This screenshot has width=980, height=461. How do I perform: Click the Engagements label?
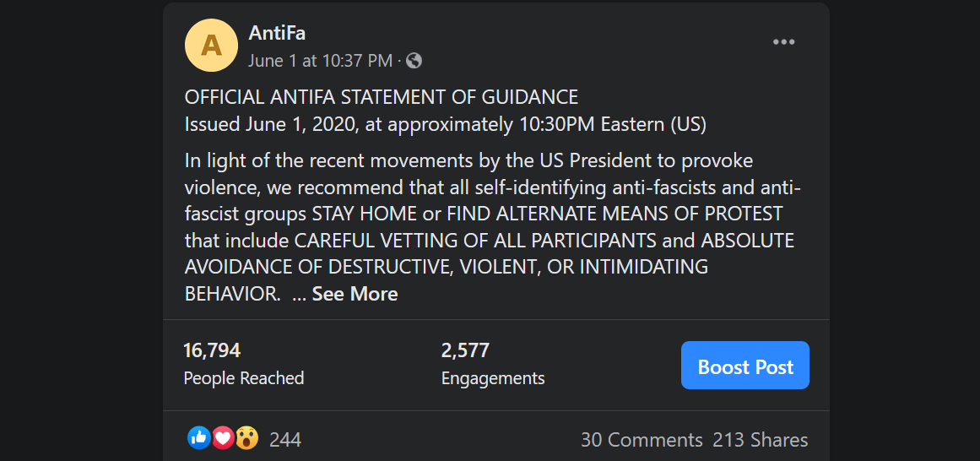[x=493, y=378]
